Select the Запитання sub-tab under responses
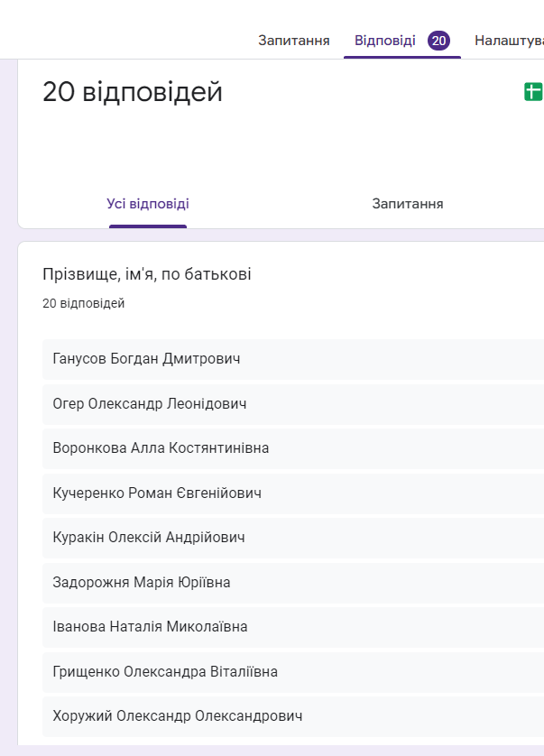The width and height of the screenshot is (544, 756). click(x=407, y=204)
